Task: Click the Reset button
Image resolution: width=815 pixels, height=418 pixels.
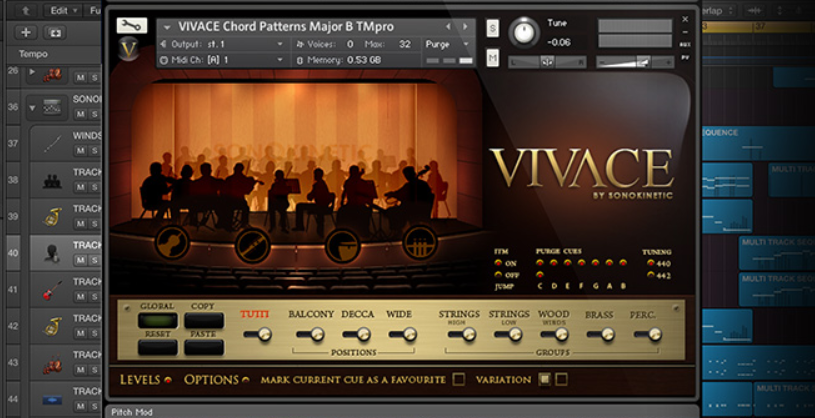Action: [157, 347]
